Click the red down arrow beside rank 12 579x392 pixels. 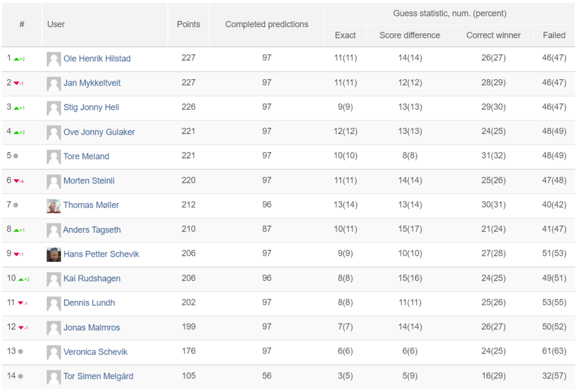coord(21,328)
